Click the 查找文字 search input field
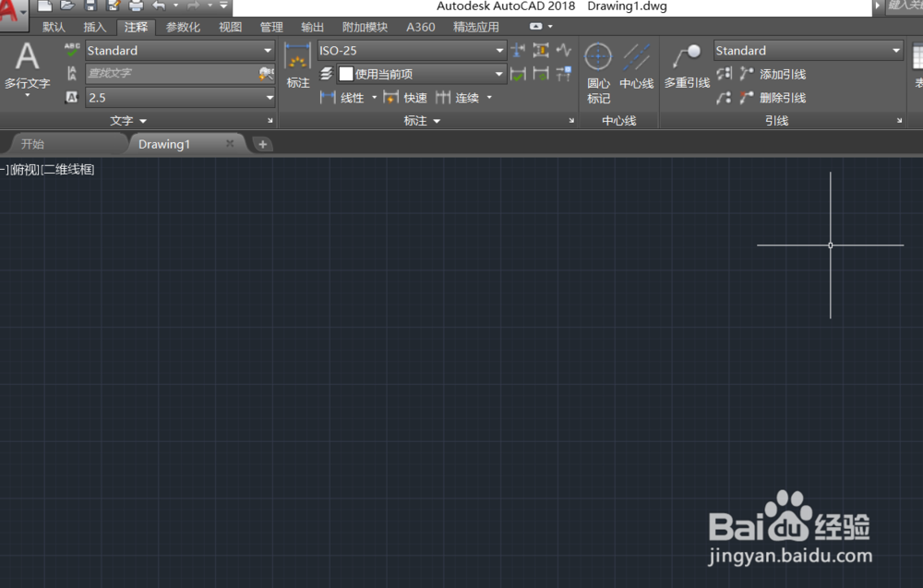Viewport: 923px width, 588px height. click(x=171, y=74)
